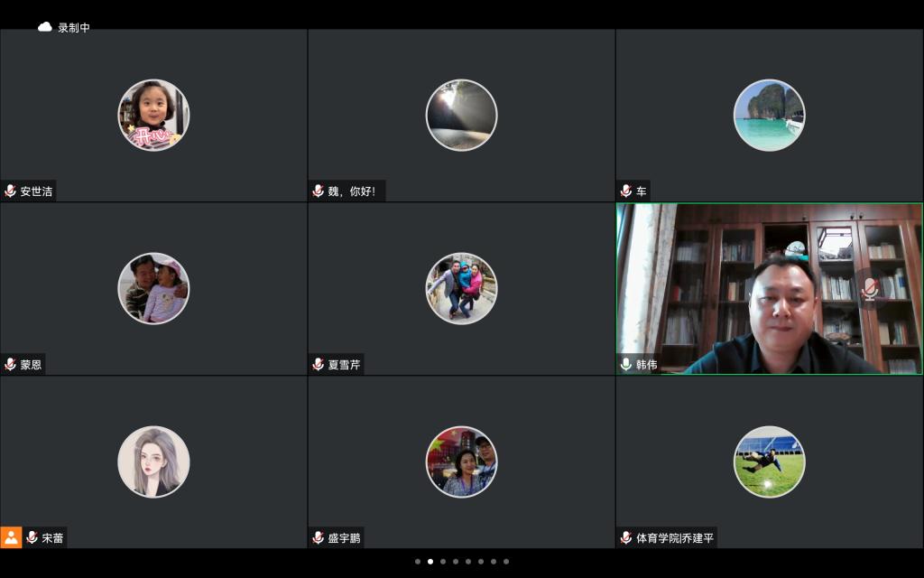Viewport: 924px width, 578px height.
Task: Jump to the last page dot
Action: (x=506, y=562)
